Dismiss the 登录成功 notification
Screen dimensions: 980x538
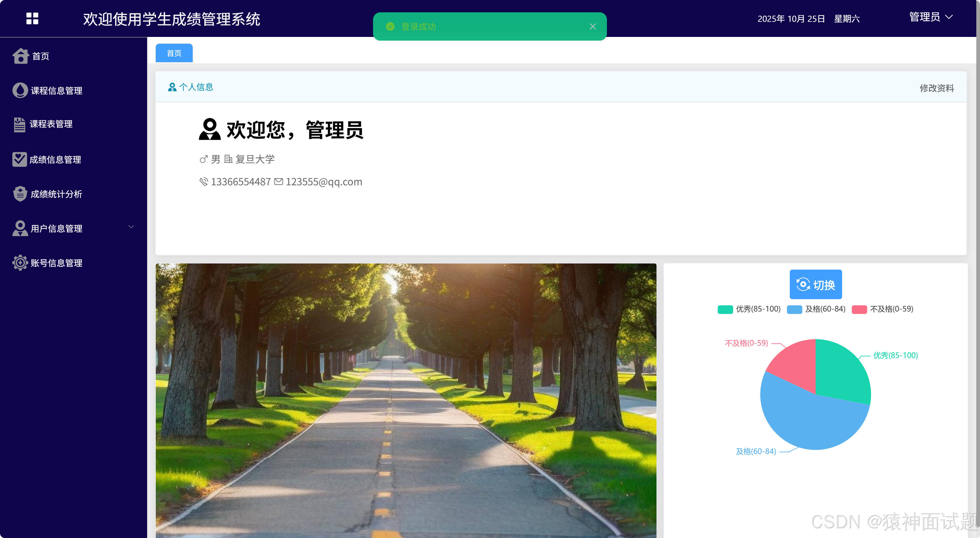pyautogui.click(x=592, y=26)
